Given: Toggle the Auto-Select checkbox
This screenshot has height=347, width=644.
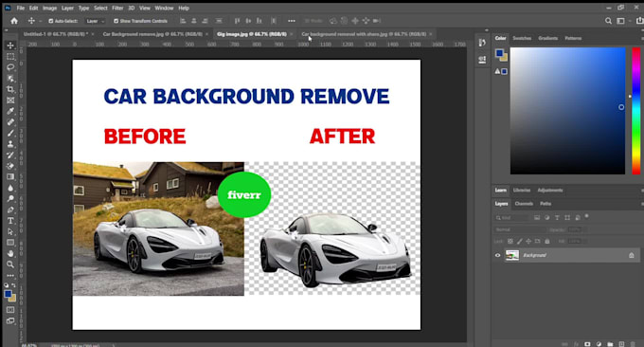Looking at the screenshot, I should pos(51,21).
